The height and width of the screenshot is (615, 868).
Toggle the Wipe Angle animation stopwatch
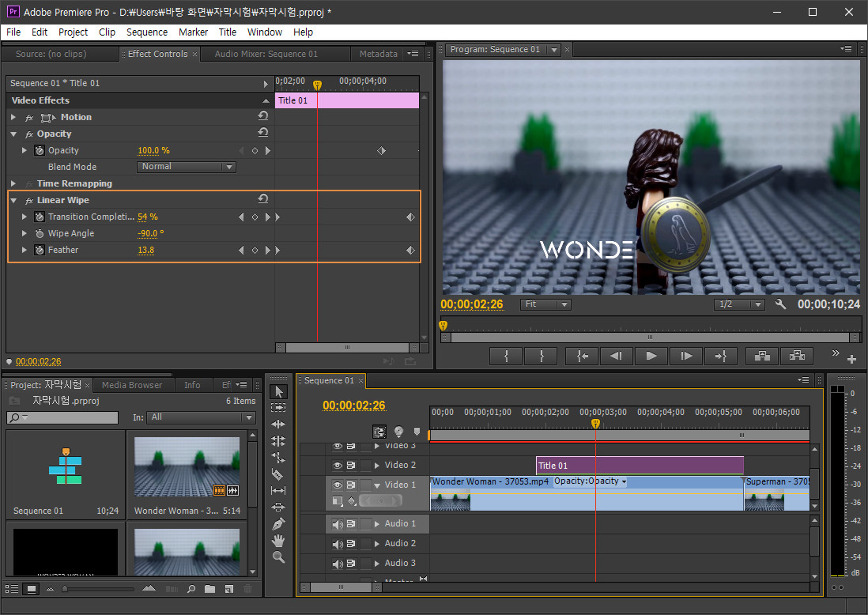point(40,233)
